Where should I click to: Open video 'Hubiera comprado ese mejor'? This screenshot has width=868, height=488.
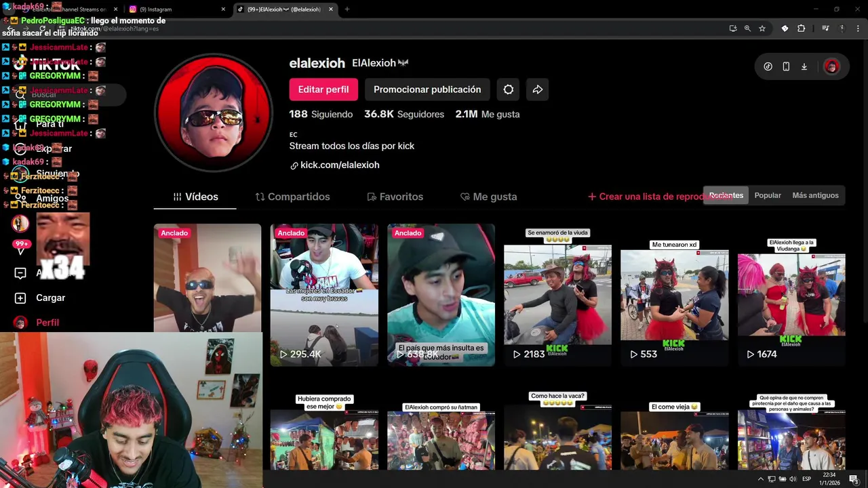point(324,430)
